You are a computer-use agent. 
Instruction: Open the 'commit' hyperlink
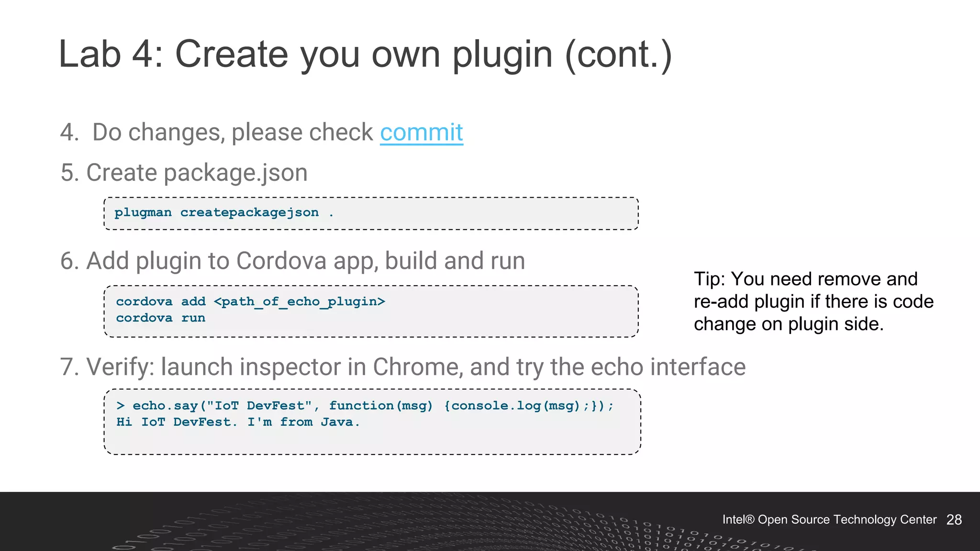(422, 132)
